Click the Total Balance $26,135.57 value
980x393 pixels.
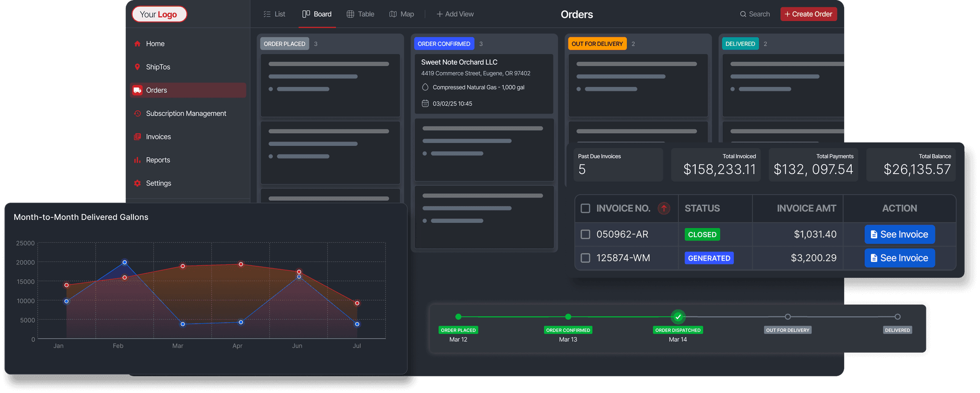[x=917, y=169]
